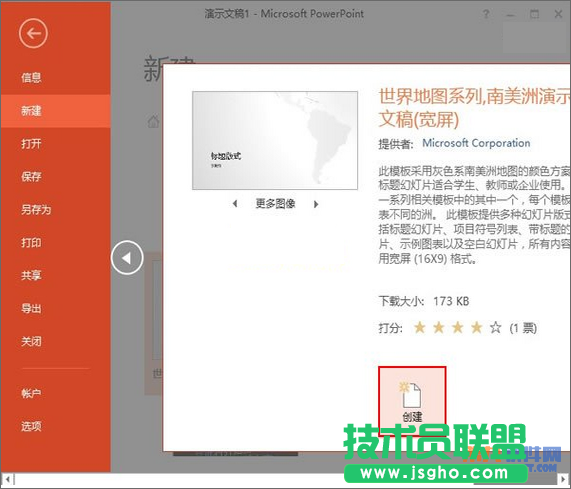The image size is (571, 489).
Task: Choose 另存为 in the sidebar
Action: 36,210
